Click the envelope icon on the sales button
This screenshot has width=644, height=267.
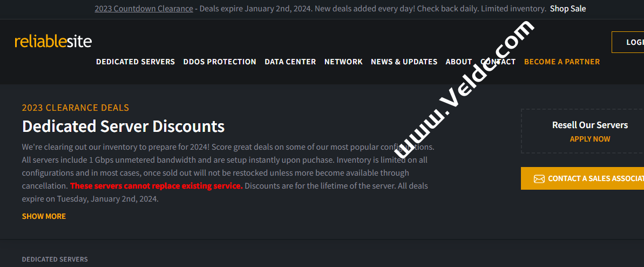(539, 179)
